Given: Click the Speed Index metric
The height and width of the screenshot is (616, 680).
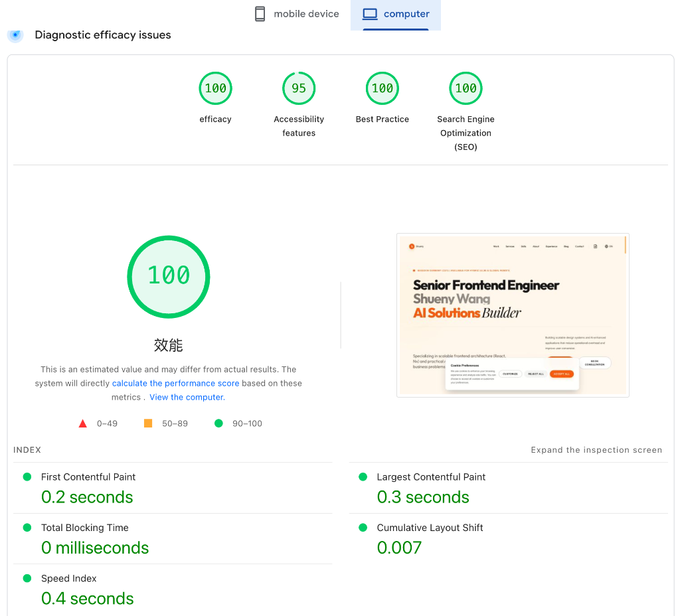Looking at the screenshot, I should tap(69, 578).
